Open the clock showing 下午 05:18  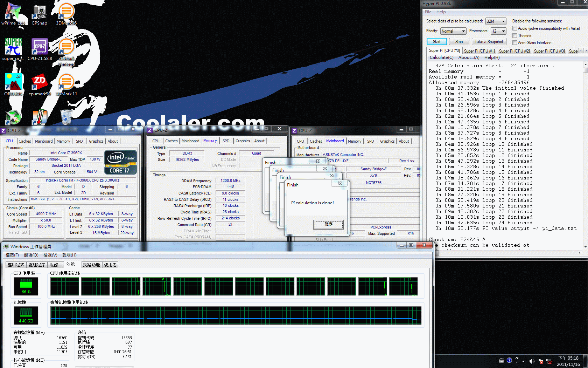(568, 361)
